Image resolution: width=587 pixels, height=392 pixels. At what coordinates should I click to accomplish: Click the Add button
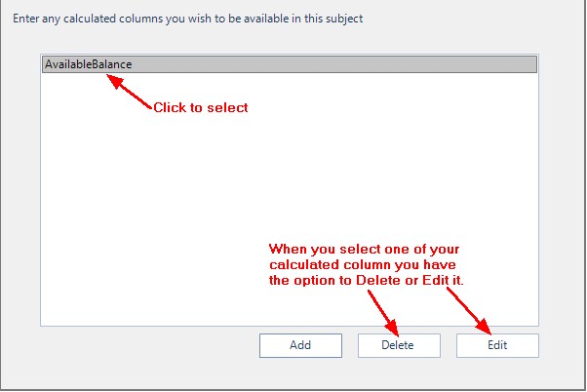tap(300, 345)
